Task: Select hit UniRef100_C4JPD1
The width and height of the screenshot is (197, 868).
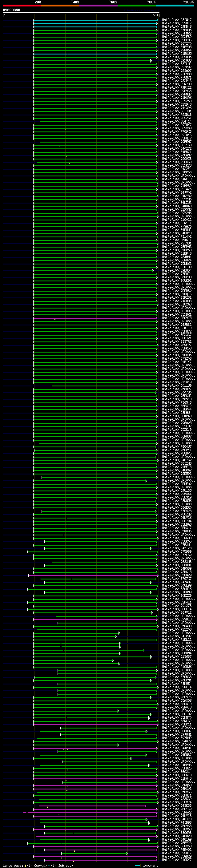Action: pyautogui.click(x=177, y=748)
